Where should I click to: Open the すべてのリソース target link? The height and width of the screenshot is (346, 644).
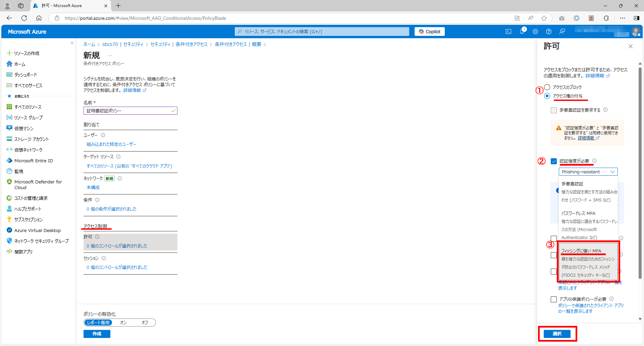(x=129, y=166)
